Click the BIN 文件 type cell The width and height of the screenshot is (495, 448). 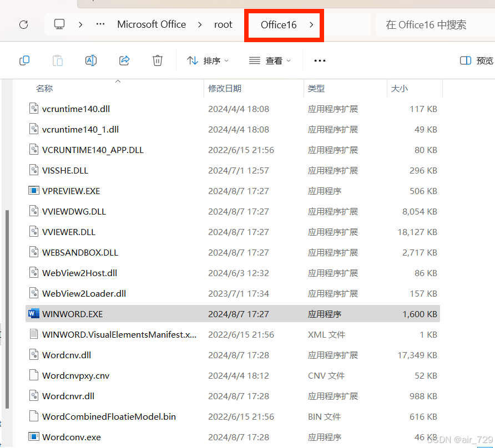click(324, 416)
